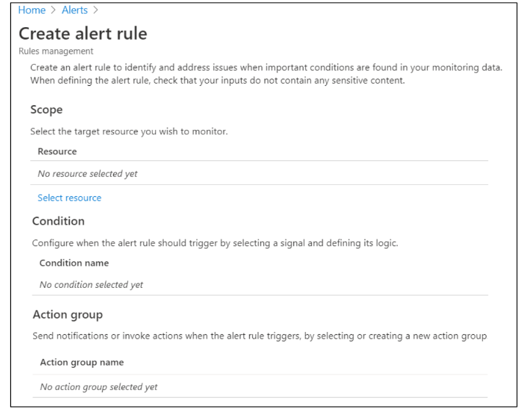Click the sensitive content warning paragraph
This screenshot has height=420, width=519.
tap(266, 74)
